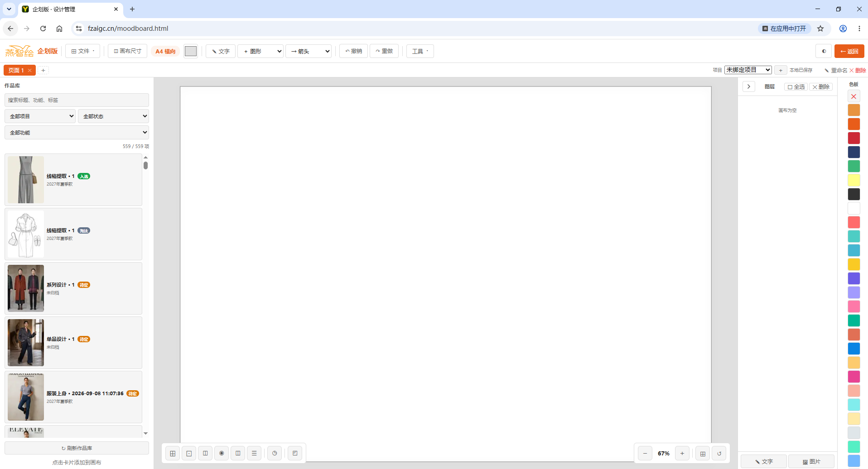Close the 页面 1 tab
This screenshot has width=868, height=469.
(29, 70)
